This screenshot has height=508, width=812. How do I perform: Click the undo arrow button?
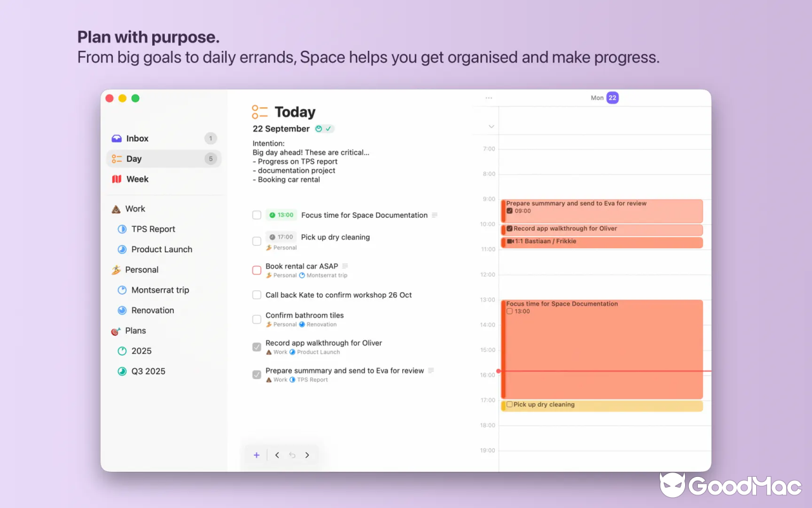[292, 455]
